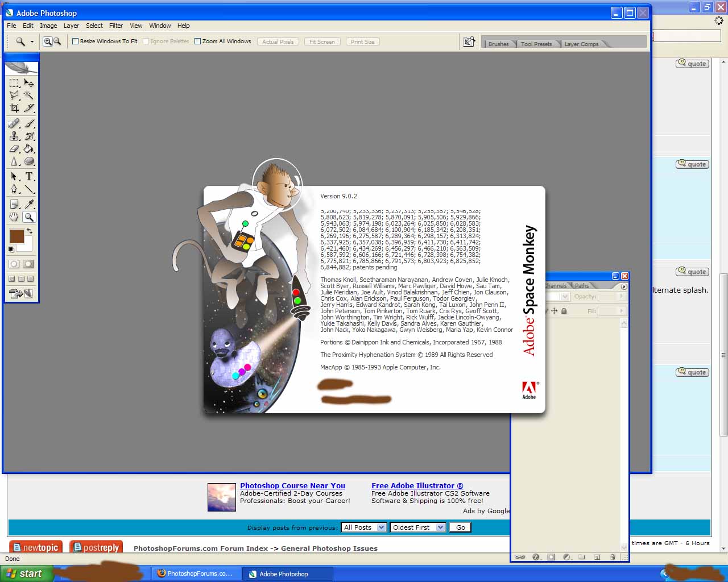Expand the Oldest First dropdown
Viewport: 728px width, 582px height.
417,527
